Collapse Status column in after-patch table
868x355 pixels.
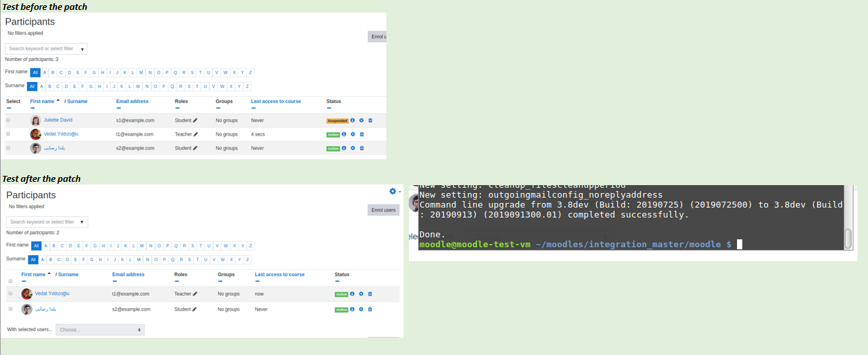pos(337,281)
